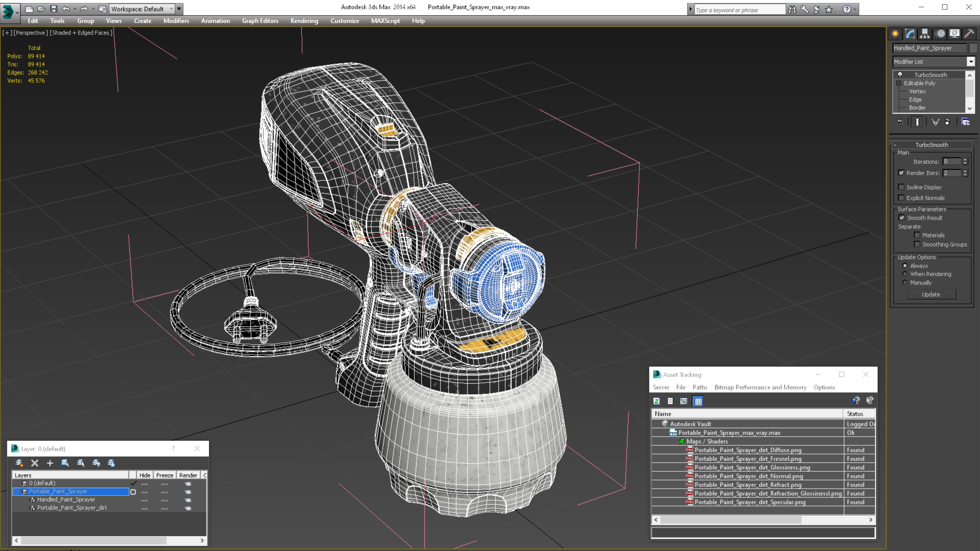Open the Paths menu in Asset Tracking
The width and height of the screenshot is (980, 551).
[x=699, y=387]
